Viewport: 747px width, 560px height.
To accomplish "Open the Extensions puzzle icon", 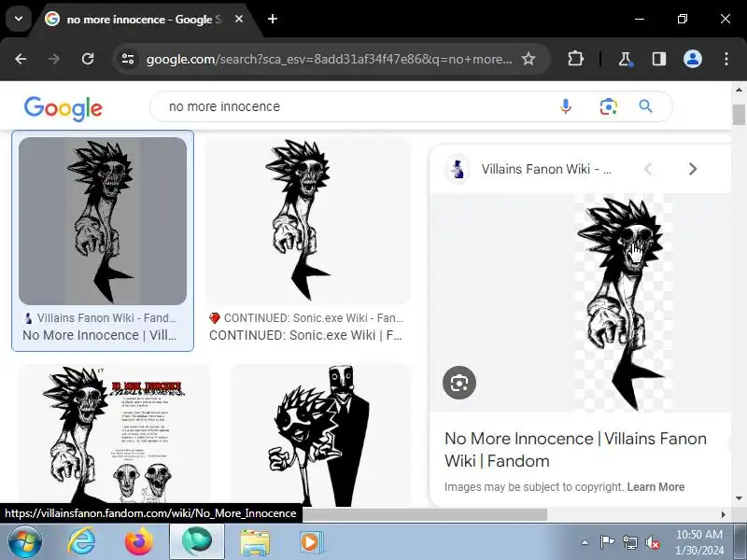I will [x=575, y=59].
